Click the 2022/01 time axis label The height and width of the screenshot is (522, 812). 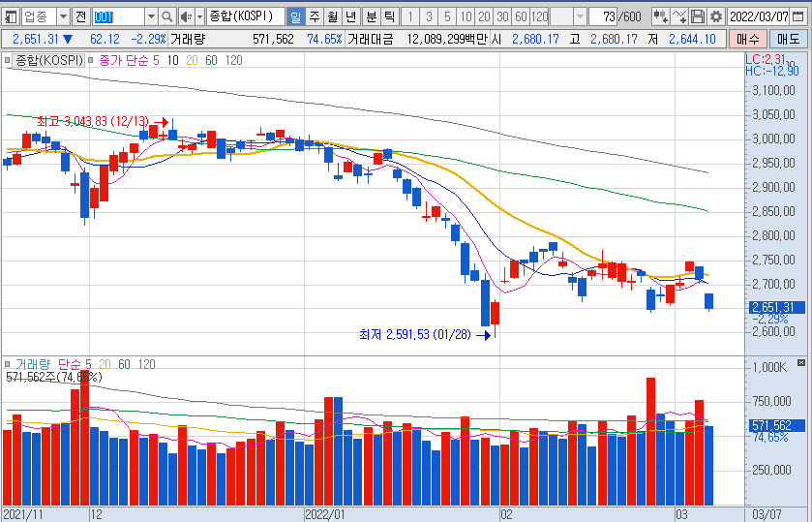tap(325, 515)
